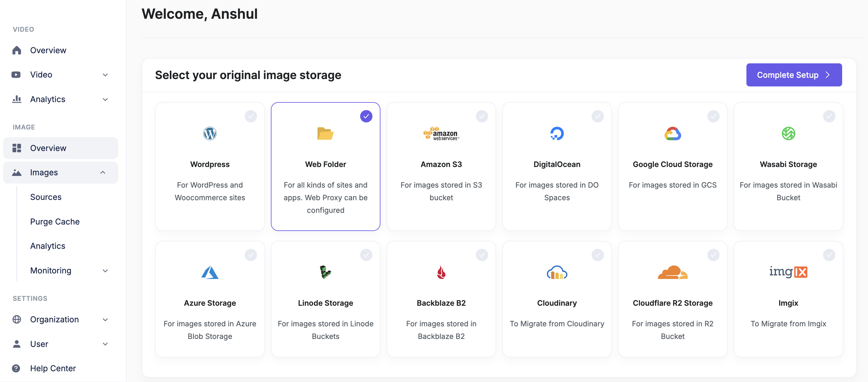Select the Linode Storage checkmark
Image resolution: width=868 pixels, height=382 pixels.
366,255
